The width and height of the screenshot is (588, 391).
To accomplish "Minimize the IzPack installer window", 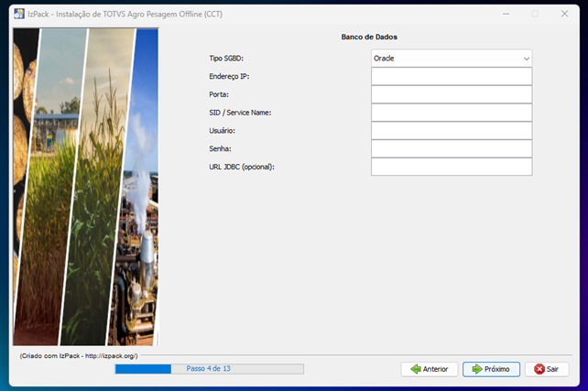I will pyautogui.click(x=506, y=14).
